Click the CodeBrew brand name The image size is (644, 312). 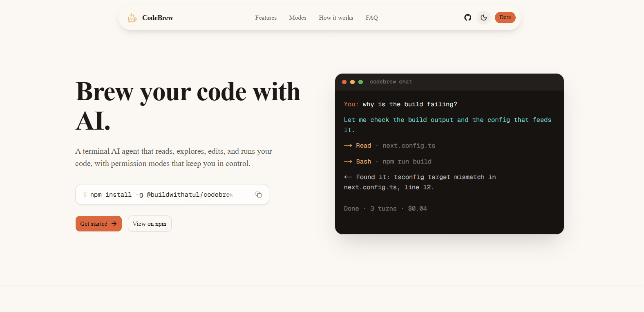click(158, 18)
